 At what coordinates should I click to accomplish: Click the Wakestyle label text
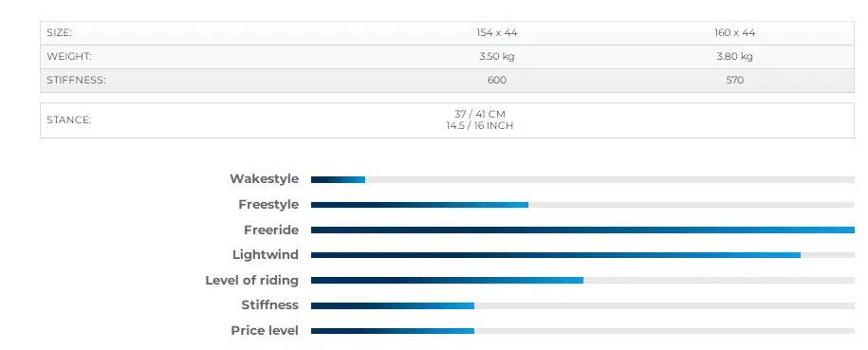264,179
